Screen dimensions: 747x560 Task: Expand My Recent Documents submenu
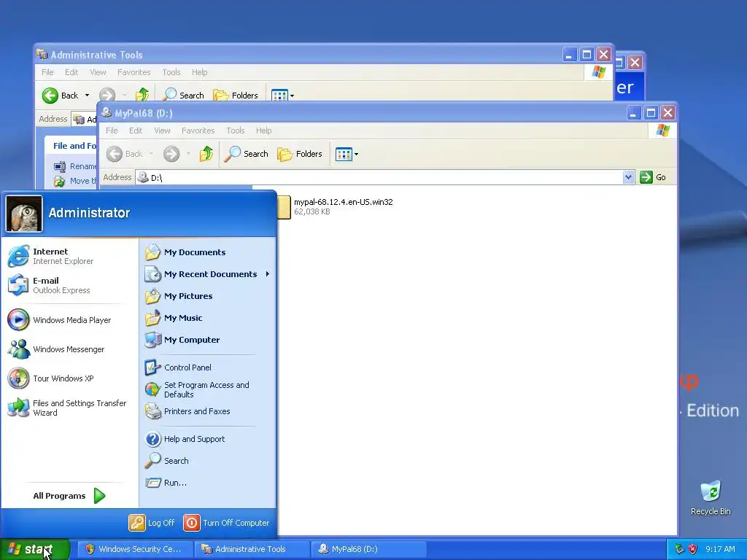[x=207, y=274]
